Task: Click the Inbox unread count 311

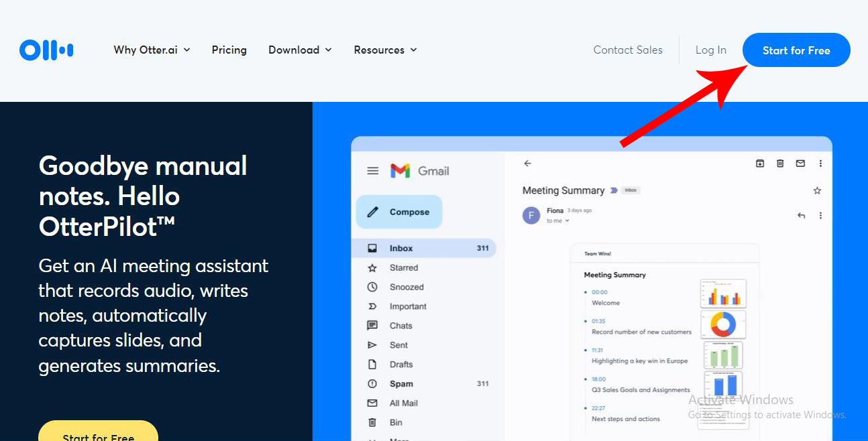Action: 483,248
